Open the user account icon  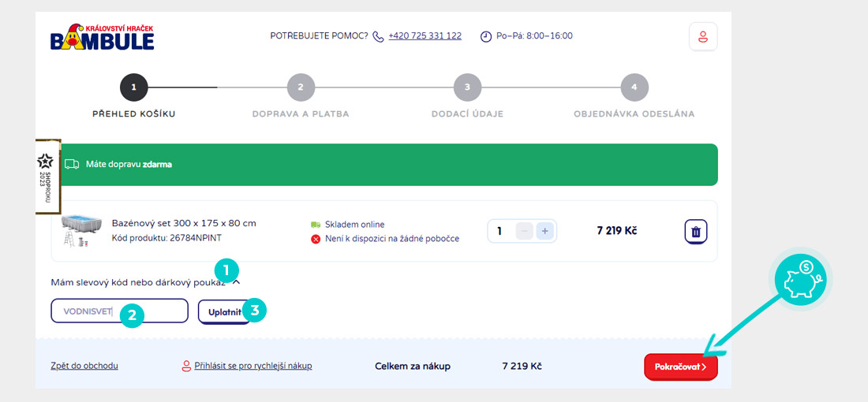(x=703, y=36)
